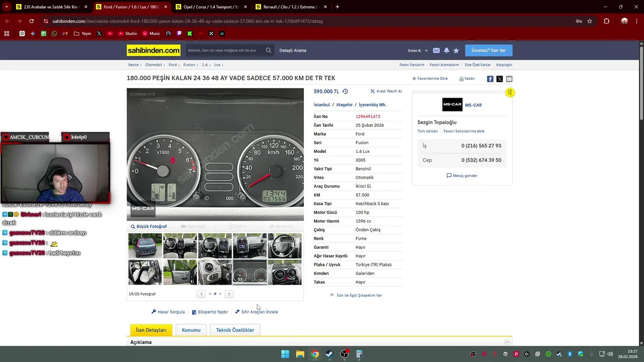
Task: Open Chrome tab search dropdown
Action: pyautogui.click(x=7, y=7)
